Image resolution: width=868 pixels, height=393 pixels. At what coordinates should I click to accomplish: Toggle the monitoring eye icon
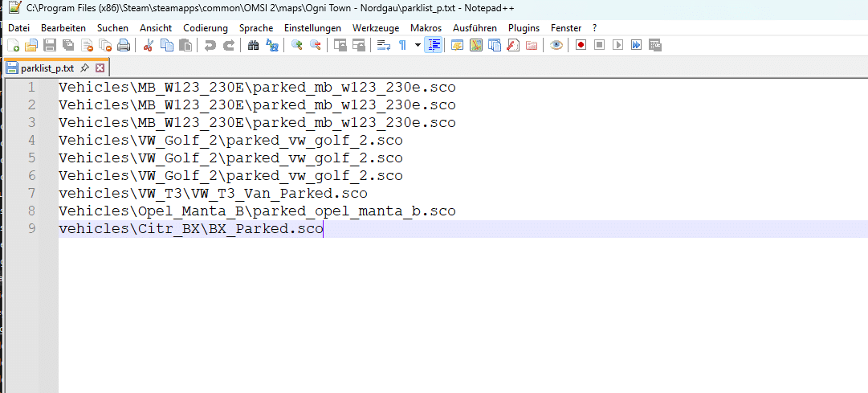[x=556, y=46]
